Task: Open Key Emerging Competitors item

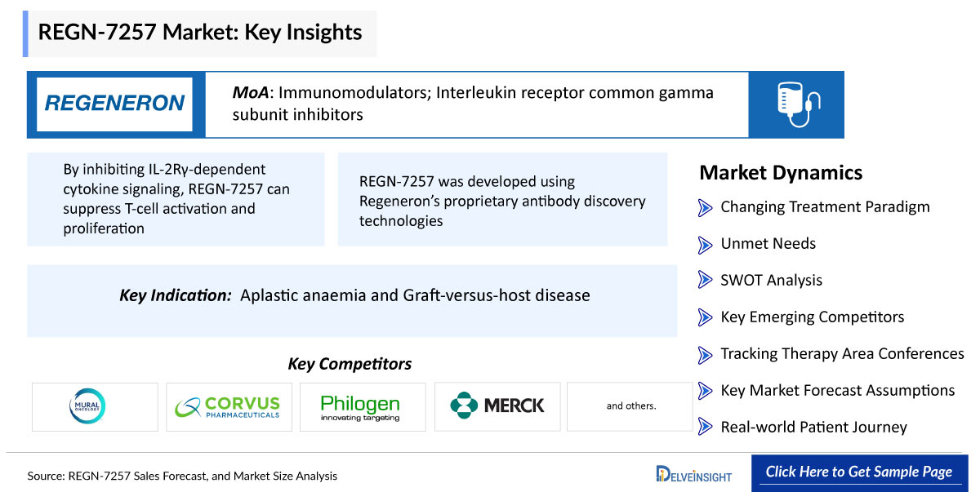Action: coord(812,317)
